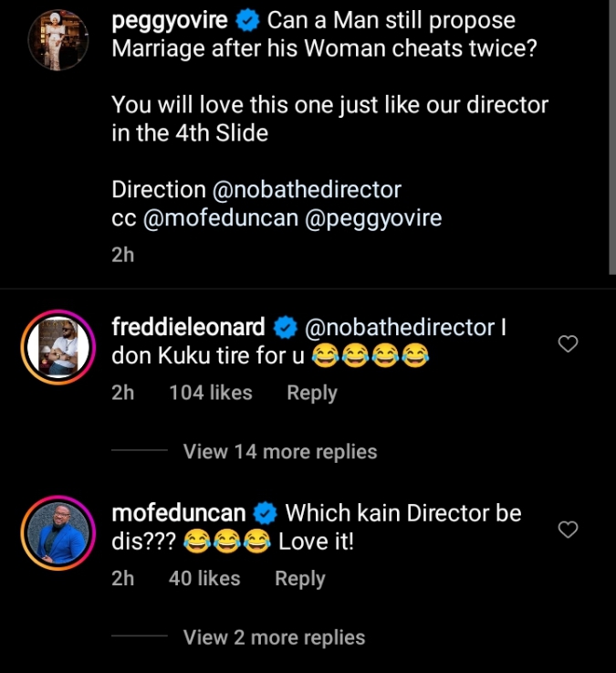Expand 'View 2 more replies'

point(274,637)
